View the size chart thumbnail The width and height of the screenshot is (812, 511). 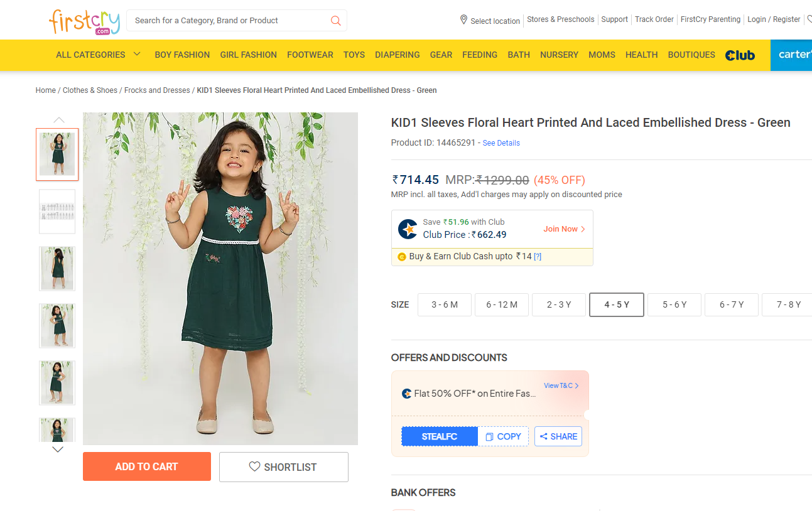tap(57, 212)
